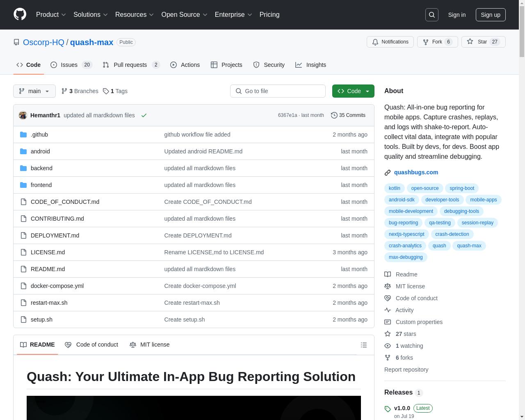Image resolution: width=525 pixels, height=420 pixels.
Task: Open the android folder icon
Action: (23, 151)
